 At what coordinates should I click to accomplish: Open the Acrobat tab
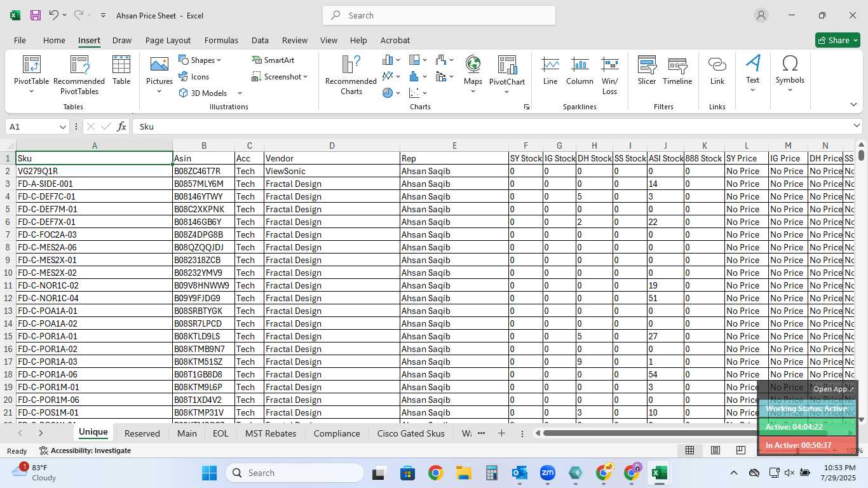coord(395,40)
